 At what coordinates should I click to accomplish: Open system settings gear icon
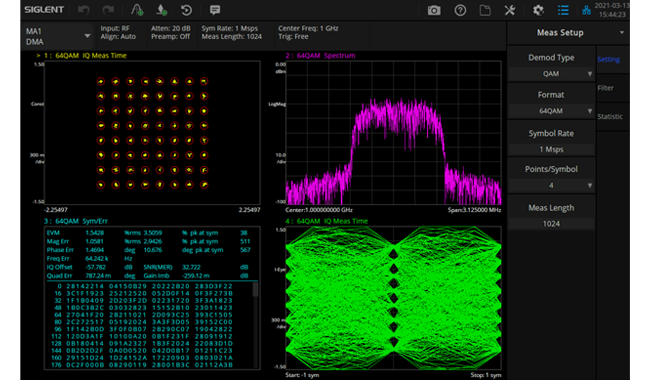(538, 10)
